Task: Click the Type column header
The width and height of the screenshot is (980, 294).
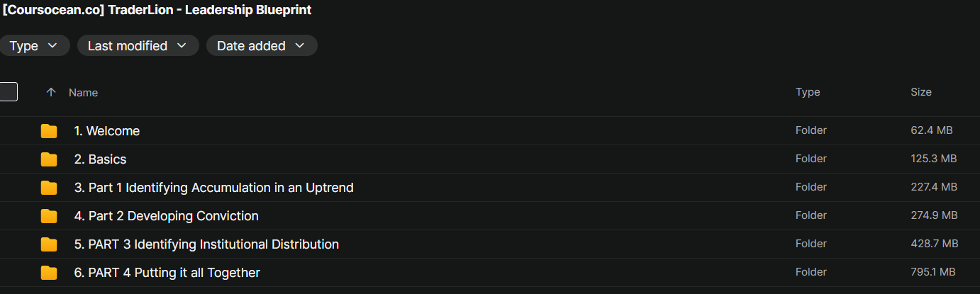Action: click(x=808, y=92)
